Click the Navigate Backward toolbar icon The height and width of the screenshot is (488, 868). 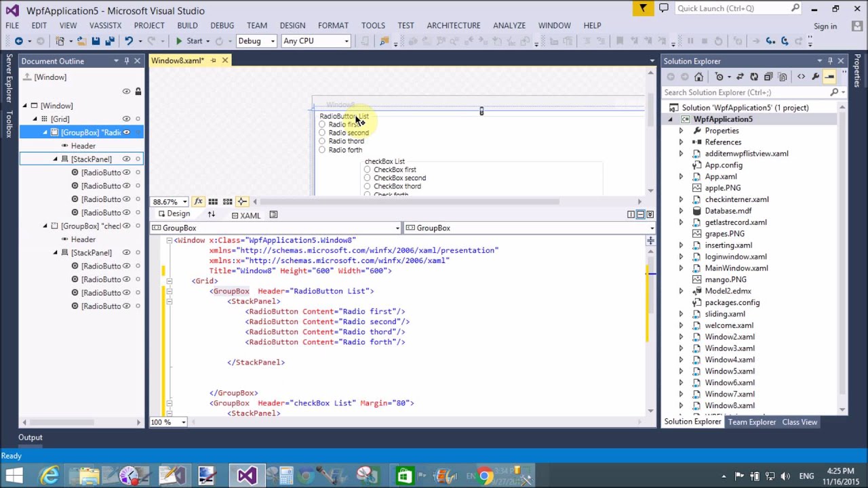click(19, 41)
